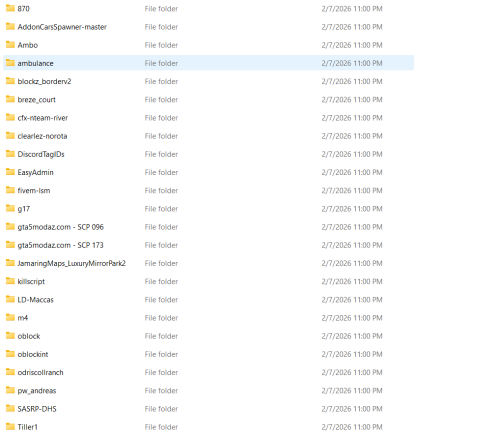This screenshot has height=437, width=500.
Task: Select the Ambo folder icon
Action: coord(10,44)
